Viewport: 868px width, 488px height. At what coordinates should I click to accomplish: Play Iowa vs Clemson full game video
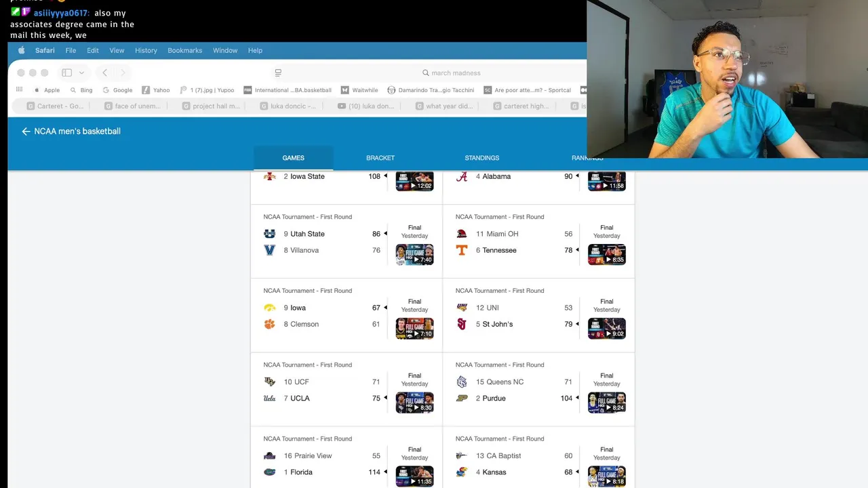(414, 328)
